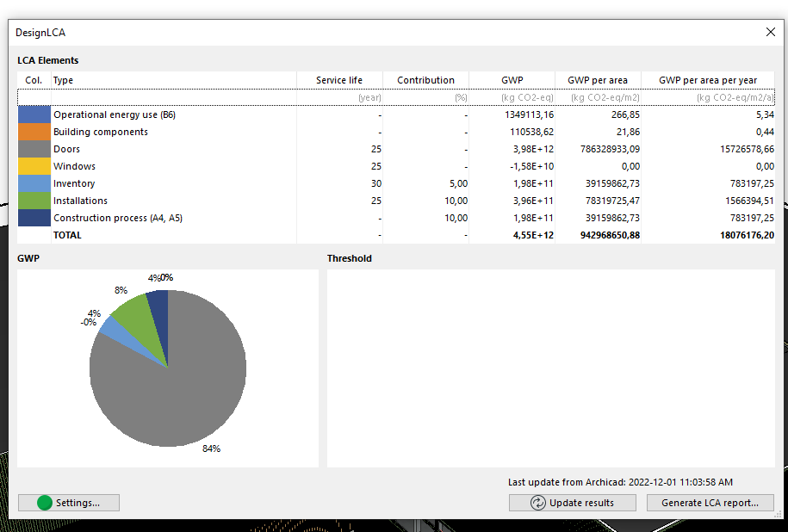The image size is (788, 532).
Task: Click the GWP column header
Action: tap(512, 80)
